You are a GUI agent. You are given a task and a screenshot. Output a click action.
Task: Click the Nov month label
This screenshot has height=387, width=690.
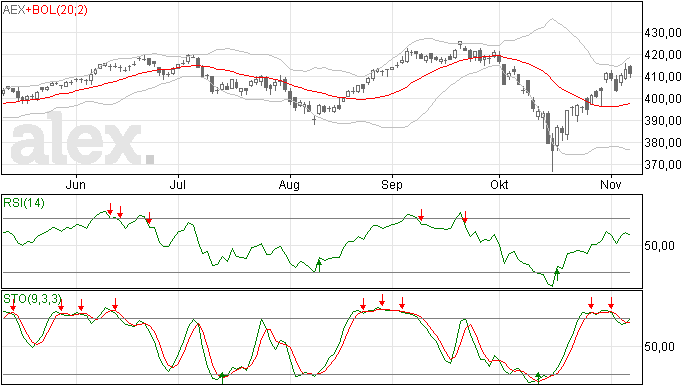point(611,184)
